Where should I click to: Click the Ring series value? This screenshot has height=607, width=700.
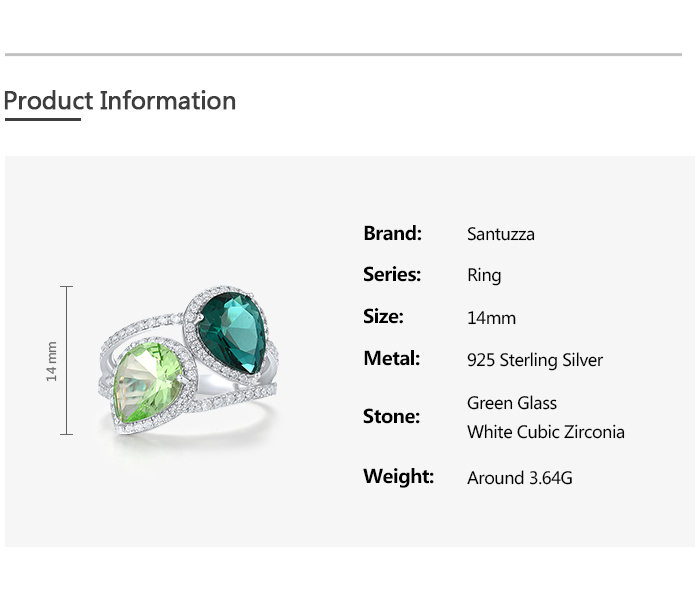point(484,276)
